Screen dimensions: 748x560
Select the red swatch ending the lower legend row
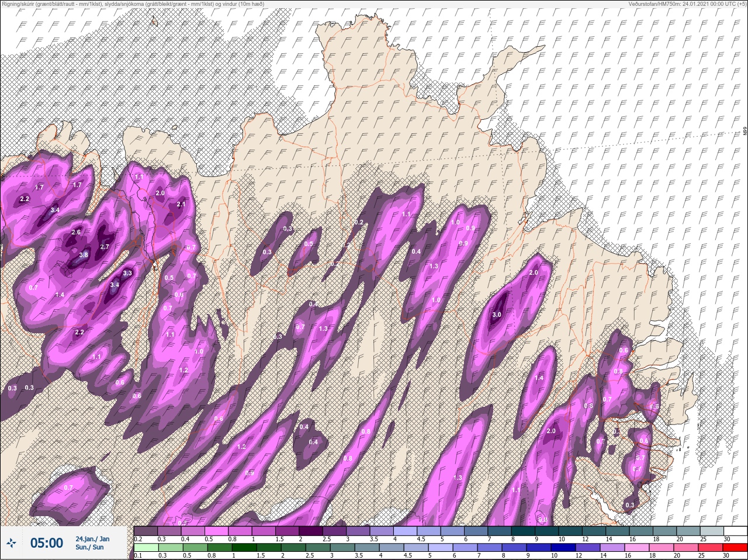click(735, 548)
